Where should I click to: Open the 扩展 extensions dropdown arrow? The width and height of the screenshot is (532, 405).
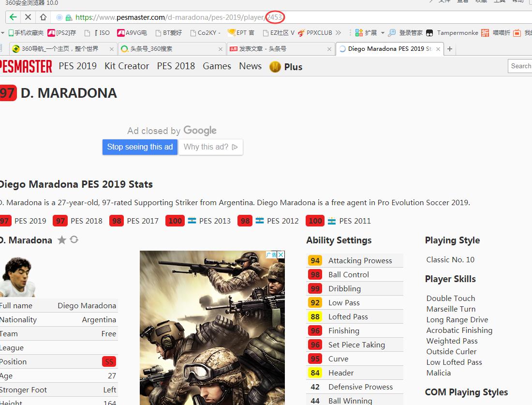[x=383, y=33]
